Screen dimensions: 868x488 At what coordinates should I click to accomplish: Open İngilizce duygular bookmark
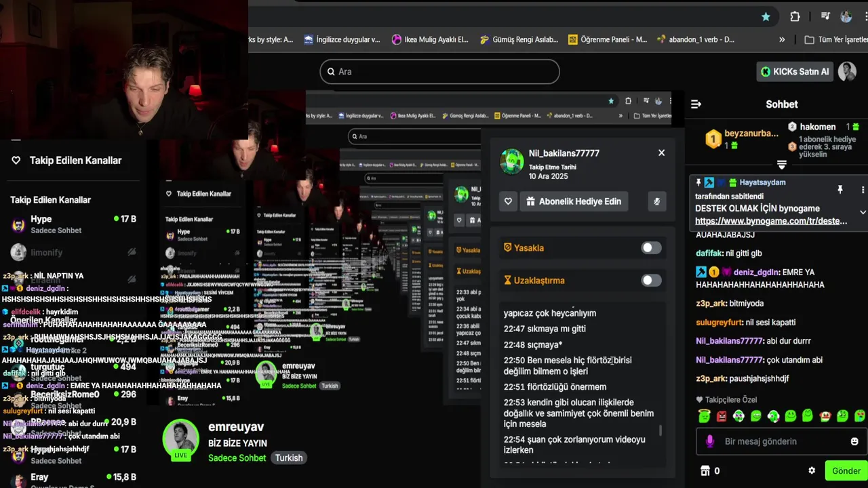(342, 39)
